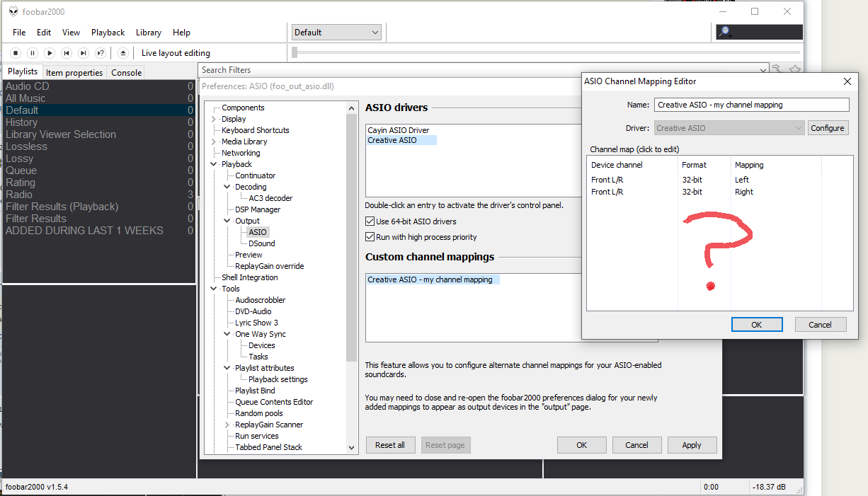
Task: Open the Default dropdown in the toolbar
Action: coord(336,33)
